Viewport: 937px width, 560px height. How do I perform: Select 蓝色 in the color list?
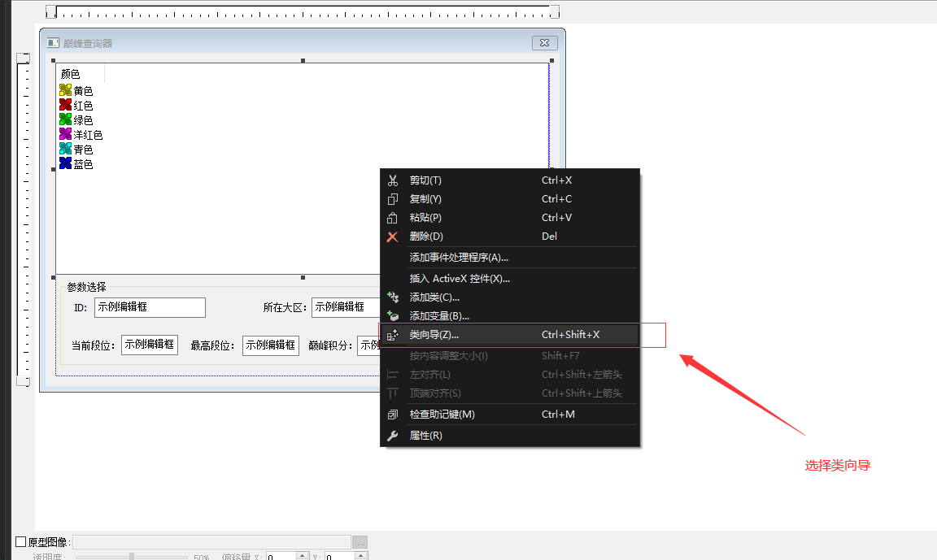coord(81,163)
